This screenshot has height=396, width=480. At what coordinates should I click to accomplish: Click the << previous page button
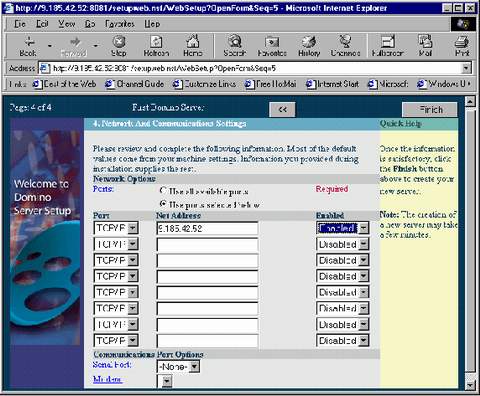coord(282,110)
